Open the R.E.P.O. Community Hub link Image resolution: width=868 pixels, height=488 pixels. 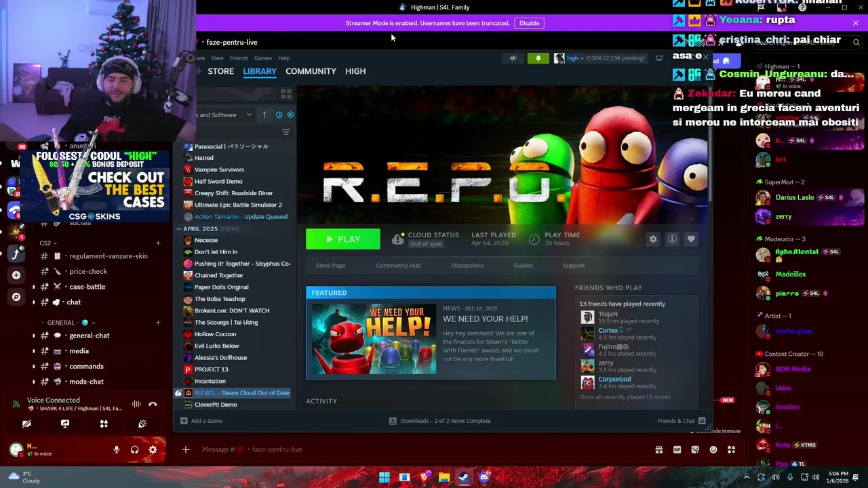pyautogui.click(x=398, y=266)
